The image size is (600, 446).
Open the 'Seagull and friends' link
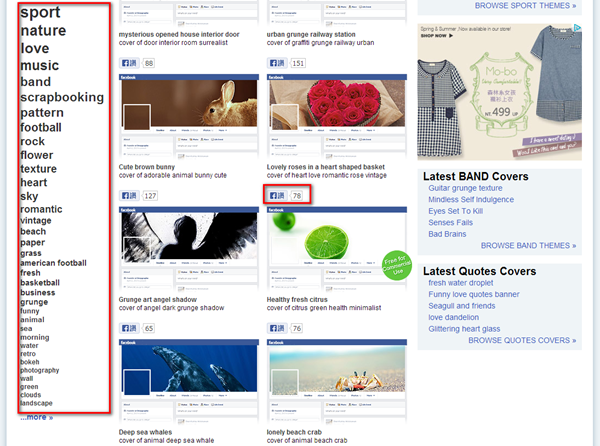(x=462, y=306)
